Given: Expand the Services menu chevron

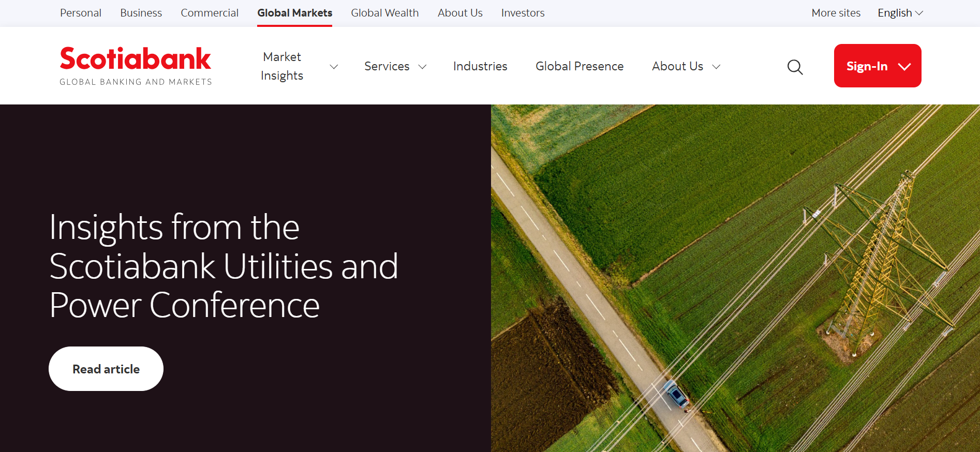Looking at the screenshot, I should click(422, 67).
